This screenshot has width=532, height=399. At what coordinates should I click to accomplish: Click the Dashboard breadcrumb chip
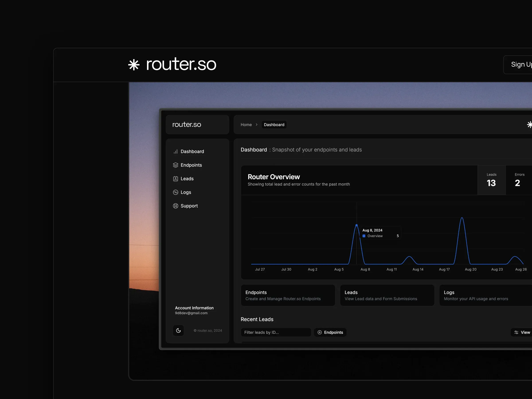(274, 125)
